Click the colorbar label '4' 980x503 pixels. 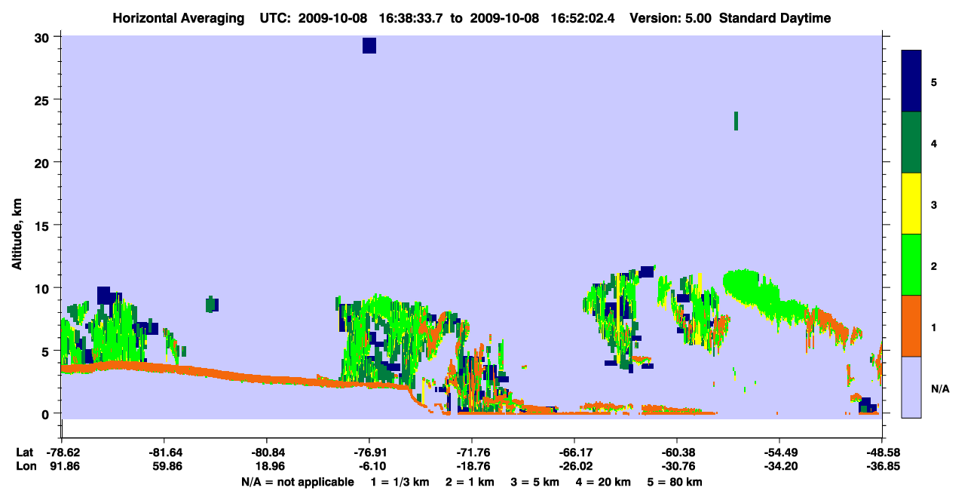[934, 143]
